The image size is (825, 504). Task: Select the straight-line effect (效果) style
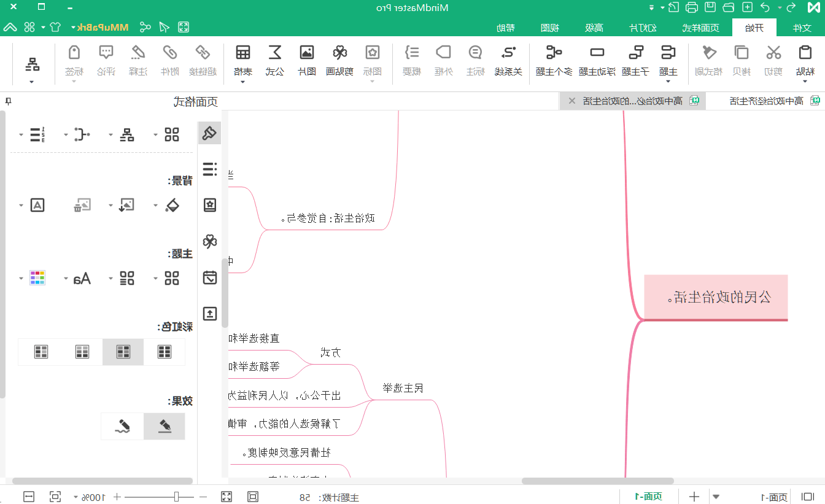tap(165, 426)
